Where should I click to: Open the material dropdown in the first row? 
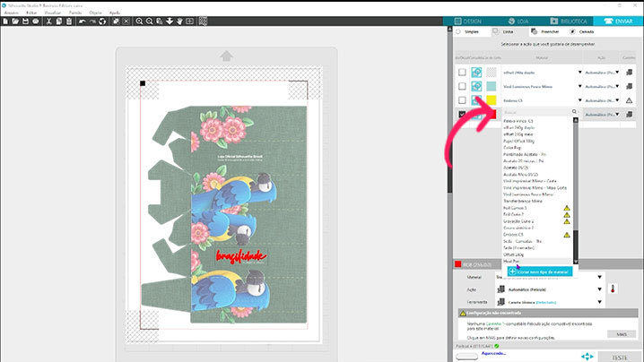tap(579, 73)
